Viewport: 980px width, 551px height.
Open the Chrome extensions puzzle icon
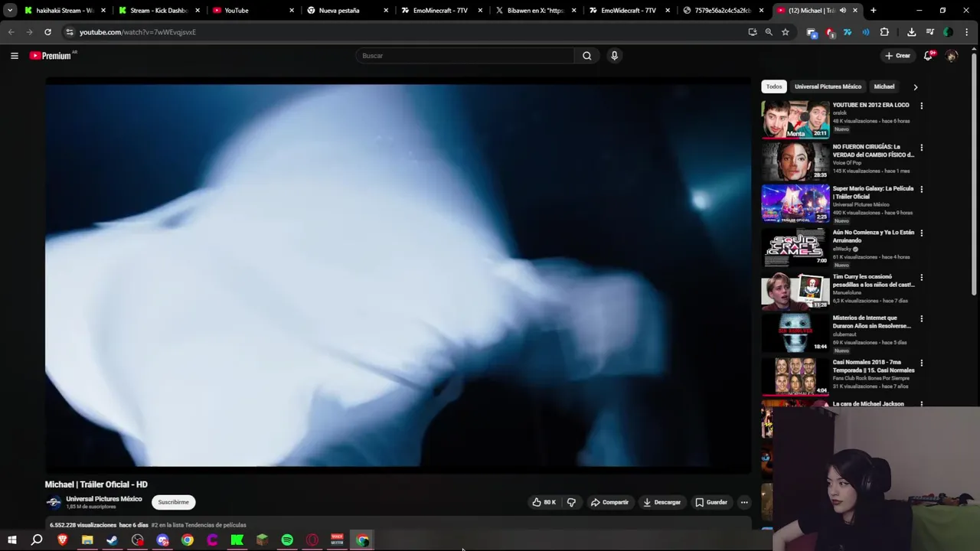(884, 32)
